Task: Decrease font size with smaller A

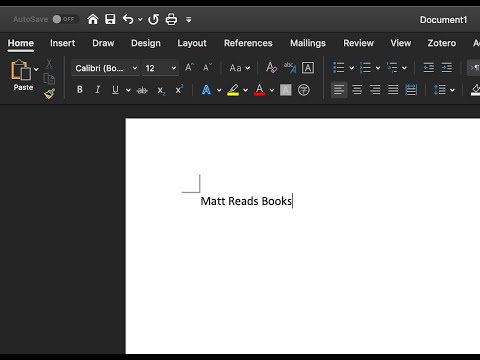Action: click(x=207, y=68)
